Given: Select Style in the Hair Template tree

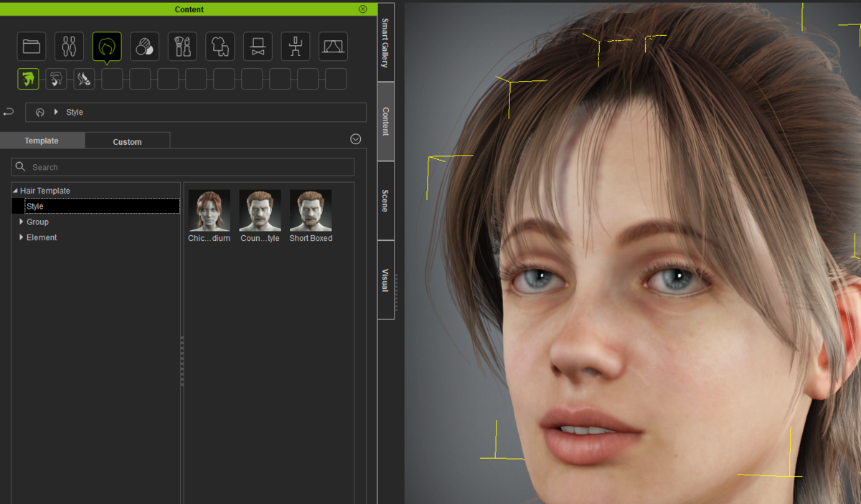Looking at the screenshot, I should point(102,206).
